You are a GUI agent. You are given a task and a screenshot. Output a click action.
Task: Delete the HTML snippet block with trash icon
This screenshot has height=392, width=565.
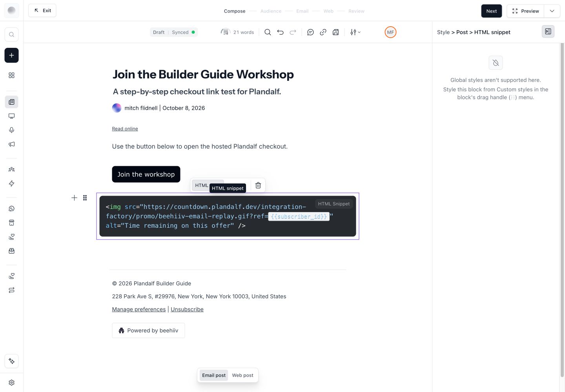coord(258,185)
